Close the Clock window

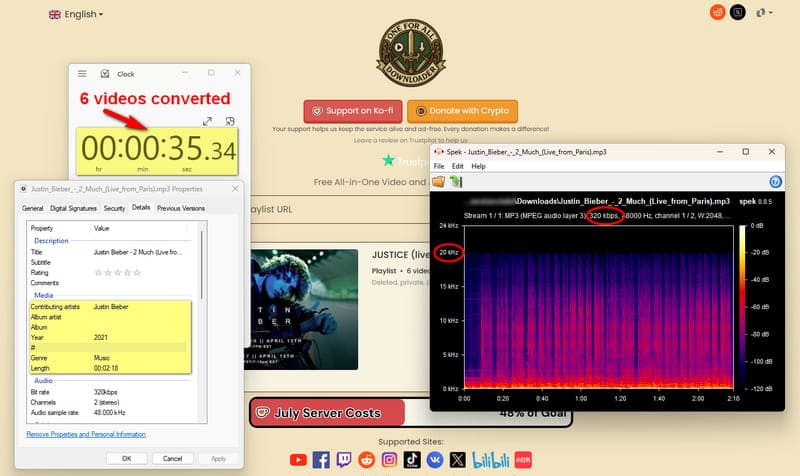tap(237, 73)
